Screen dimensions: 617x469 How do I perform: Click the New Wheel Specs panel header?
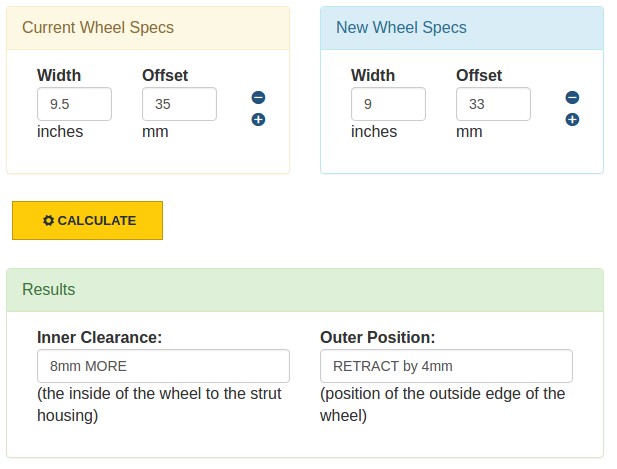click(x=462, y=28)
